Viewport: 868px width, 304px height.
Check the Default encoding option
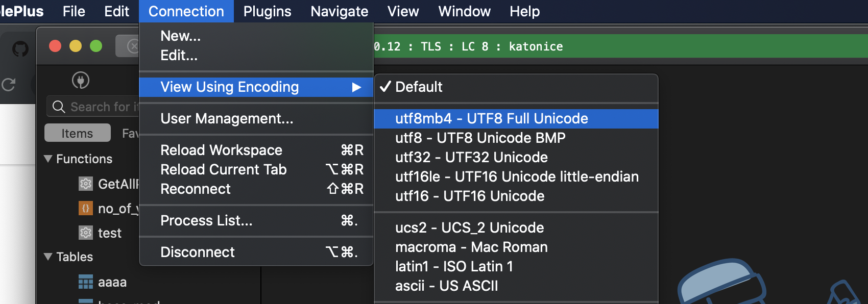(x=418, y=87)
